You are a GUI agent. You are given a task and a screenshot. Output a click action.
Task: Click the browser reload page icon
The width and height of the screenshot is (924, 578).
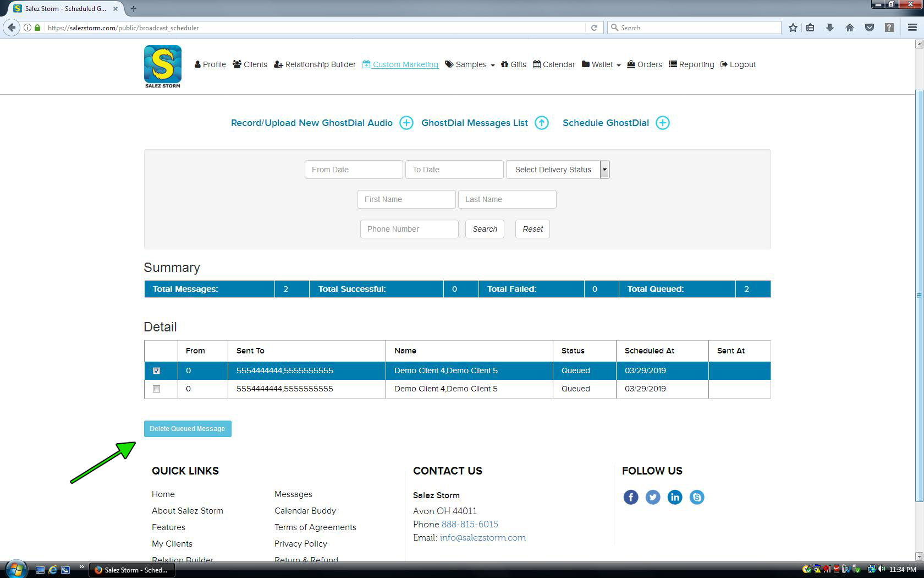click(594, 28)
